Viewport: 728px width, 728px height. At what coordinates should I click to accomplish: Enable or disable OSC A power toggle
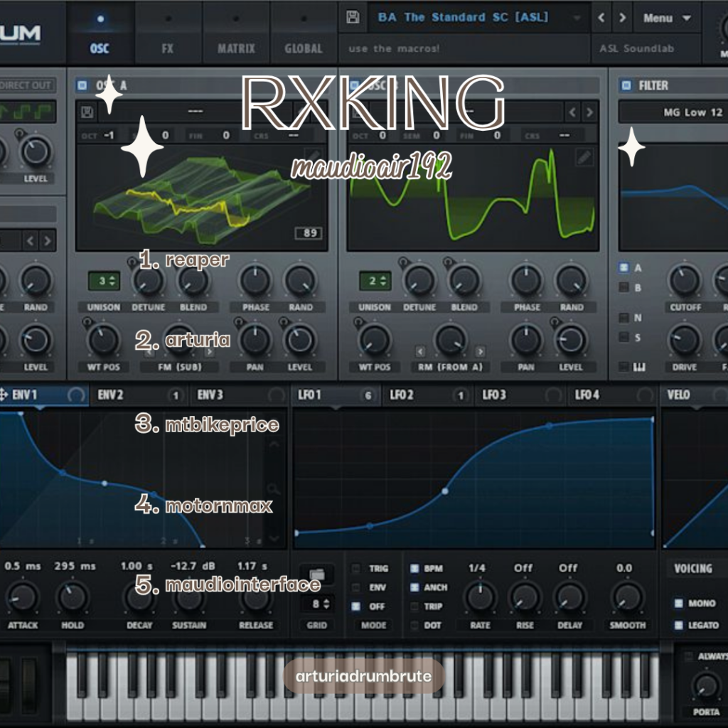(x=82, y=85)
